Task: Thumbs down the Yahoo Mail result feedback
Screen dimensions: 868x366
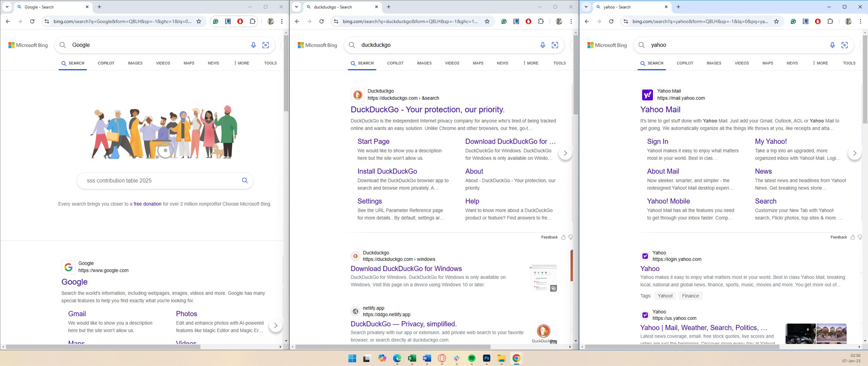Action: coord(860,237)
